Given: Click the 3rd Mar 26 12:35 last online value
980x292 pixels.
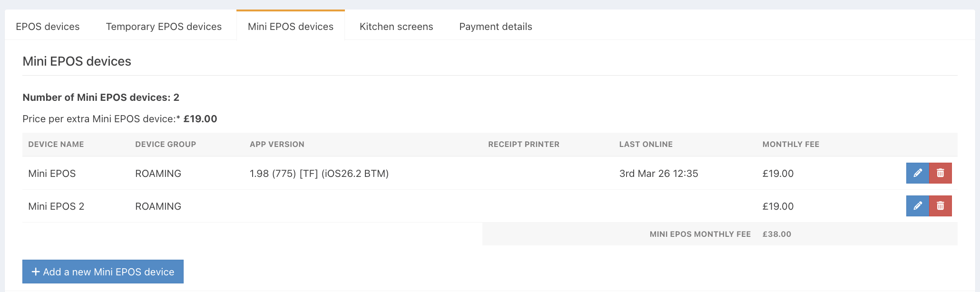Looking at the screenshot, I should 658,174.
